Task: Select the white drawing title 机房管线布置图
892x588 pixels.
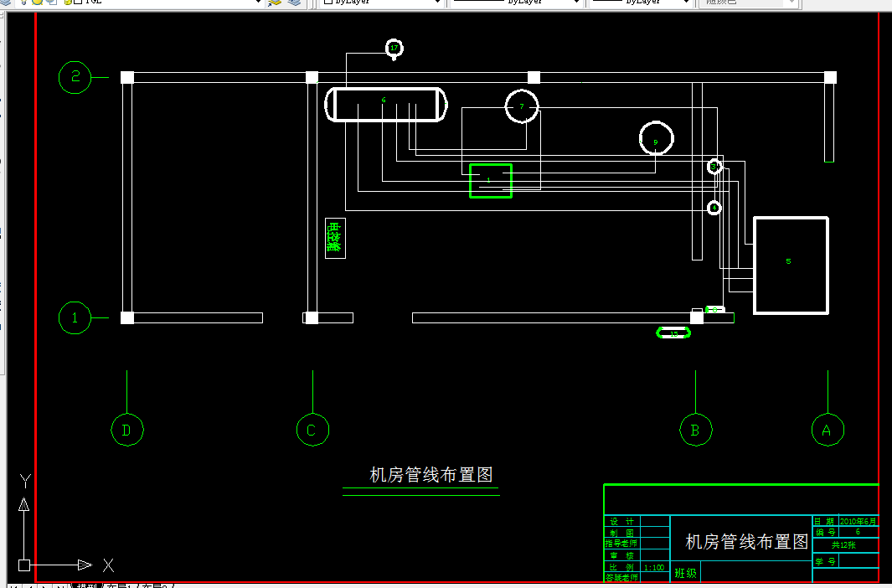Action: (x=431, y=474)
